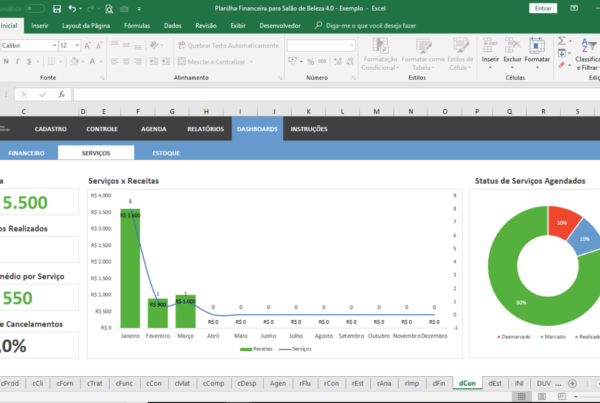Image resolution: width=600 pixels, height=403 pixels.
Task: Click the Borders icon
Action: click(x=51, y=61)
